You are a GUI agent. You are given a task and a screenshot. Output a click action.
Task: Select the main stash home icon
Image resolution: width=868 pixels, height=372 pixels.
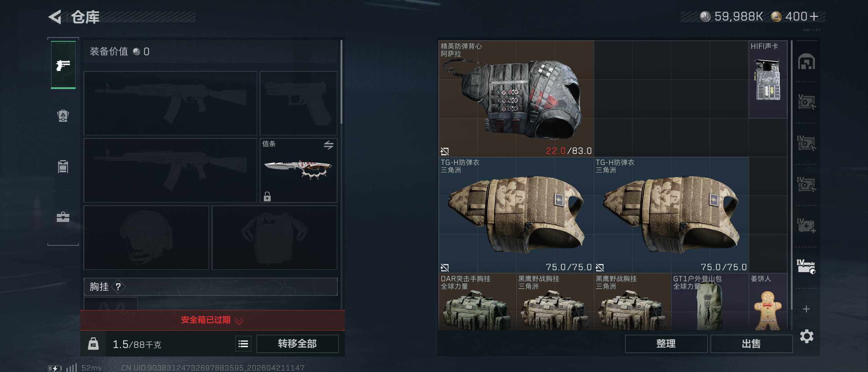[806, 62]
